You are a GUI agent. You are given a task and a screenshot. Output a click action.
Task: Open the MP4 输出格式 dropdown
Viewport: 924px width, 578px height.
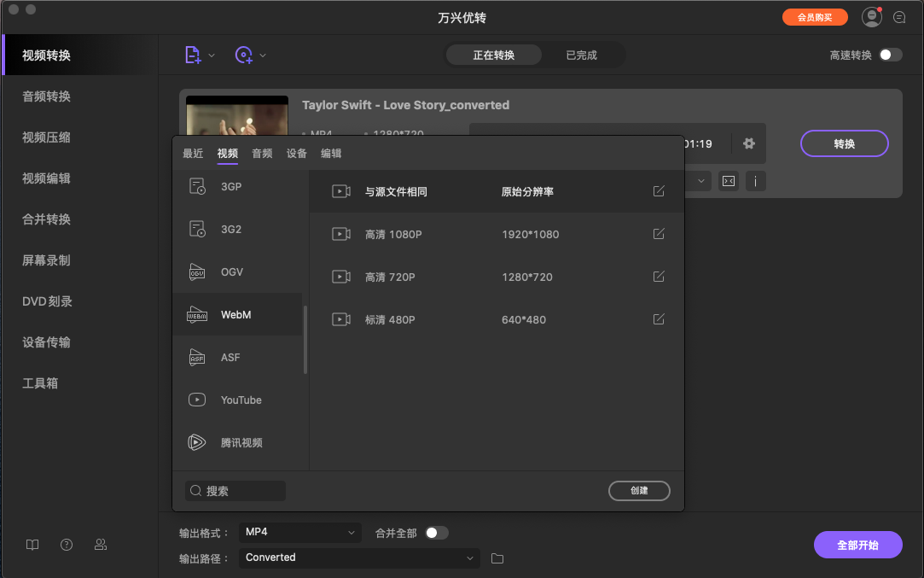[x=299, y=532]
